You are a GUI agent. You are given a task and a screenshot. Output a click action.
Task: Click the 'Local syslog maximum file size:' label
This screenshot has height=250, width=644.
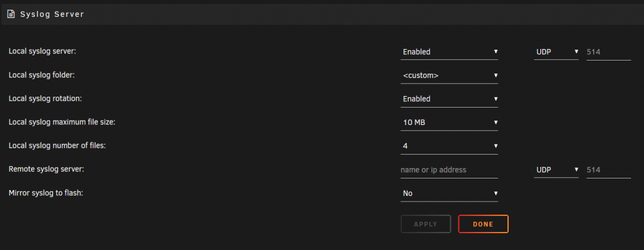coord(62,122)
